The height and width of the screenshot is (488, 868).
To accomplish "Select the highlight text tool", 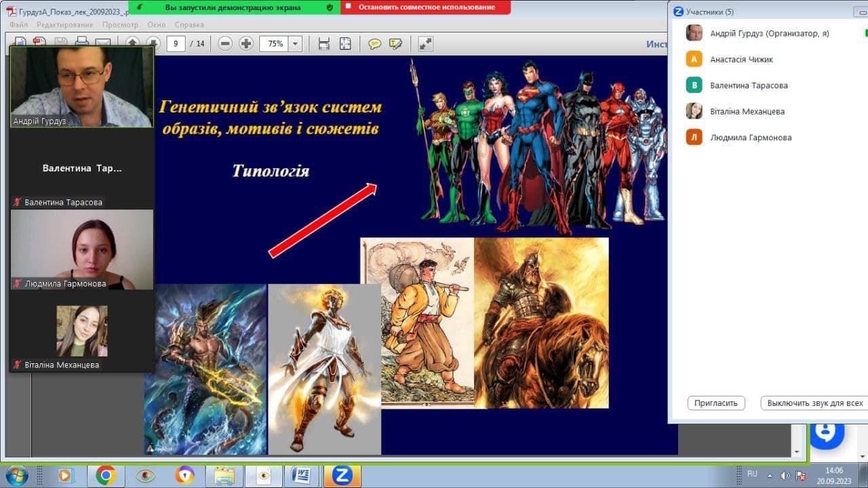I will coord(395,44).
